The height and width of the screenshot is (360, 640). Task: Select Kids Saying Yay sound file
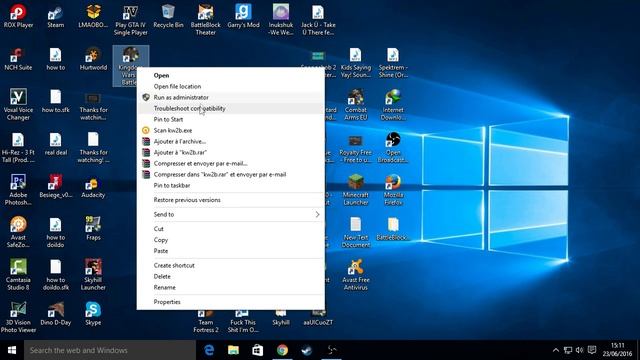[356, 62]
